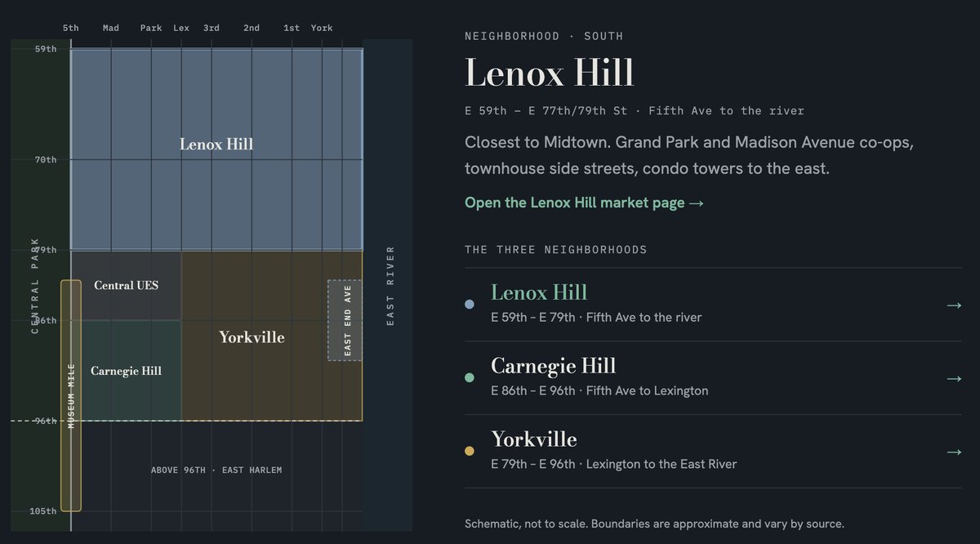This screenshot has height=544, width=980.
Task: Click the '105th' street label on the map
Action: pos(43,511)
